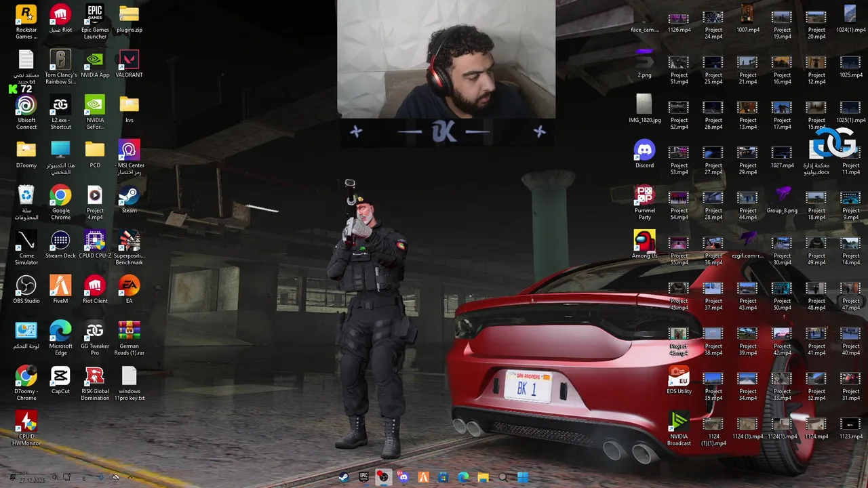Click the Windows Start button in taskbar
The height and width of the screenshot is (488, 868).
click(522, 477)
